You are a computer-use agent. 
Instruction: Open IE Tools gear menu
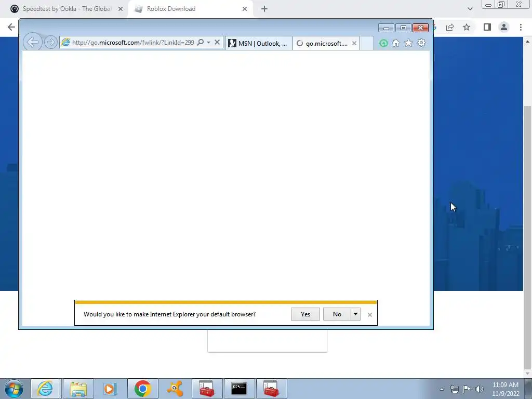421,43
